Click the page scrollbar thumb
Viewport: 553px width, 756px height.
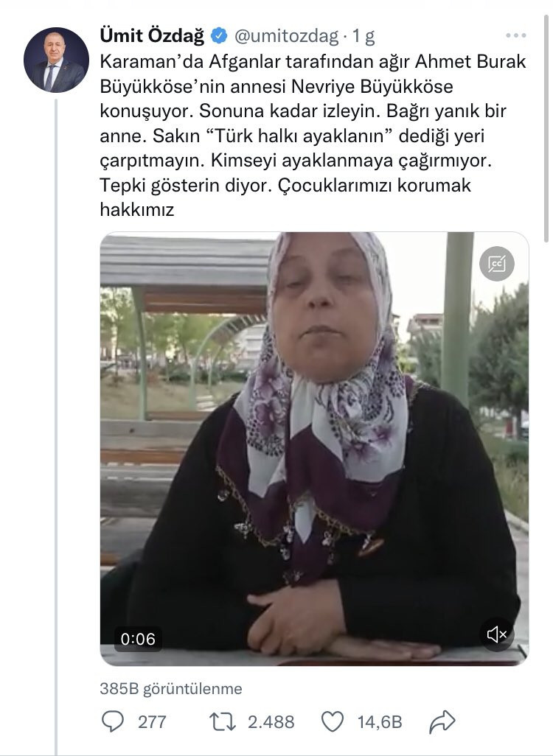pyautogui.click(x=546, y=127)
